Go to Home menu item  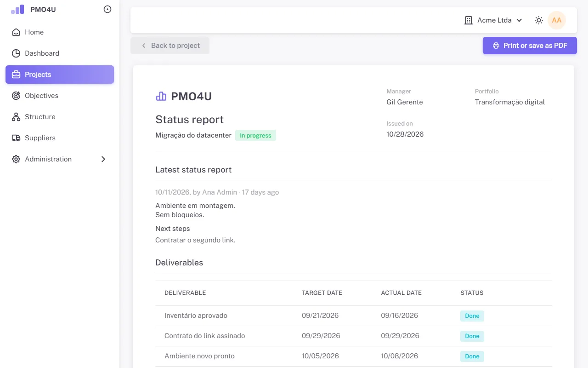point(60,32)
